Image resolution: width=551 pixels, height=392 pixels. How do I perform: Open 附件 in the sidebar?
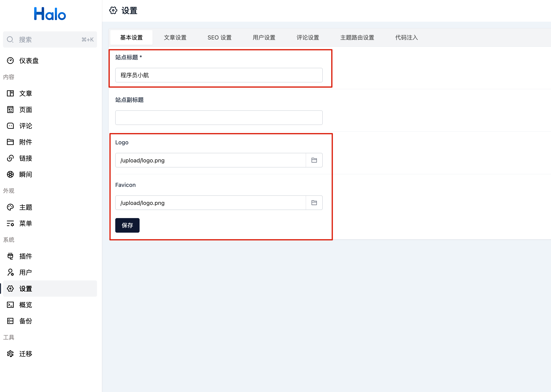(50, 142)
